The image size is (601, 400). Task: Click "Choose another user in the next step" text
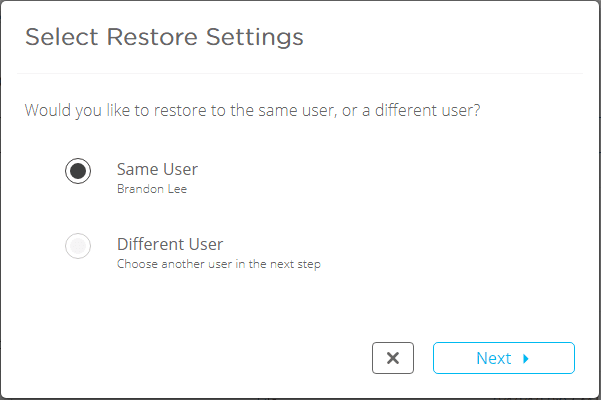click(218, 265)
